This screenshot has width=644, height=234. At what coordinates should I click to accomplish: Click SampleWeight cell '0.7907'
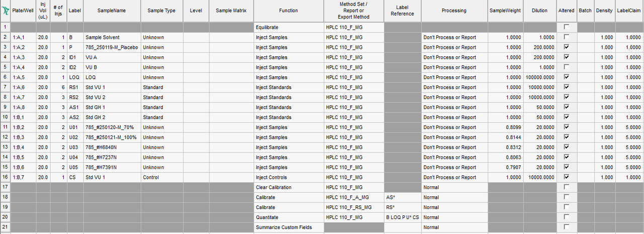pos(505,167)
